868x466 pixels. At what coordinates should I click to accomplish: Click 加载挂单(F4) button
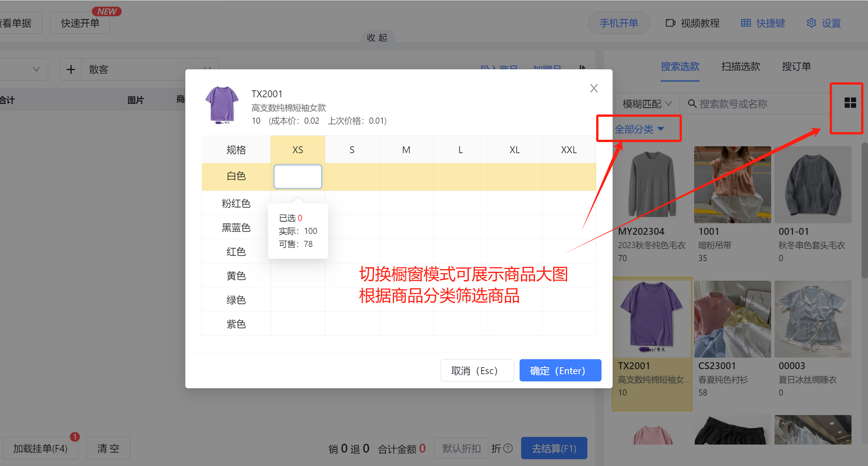pyautogui.click(x=40, y=448)
